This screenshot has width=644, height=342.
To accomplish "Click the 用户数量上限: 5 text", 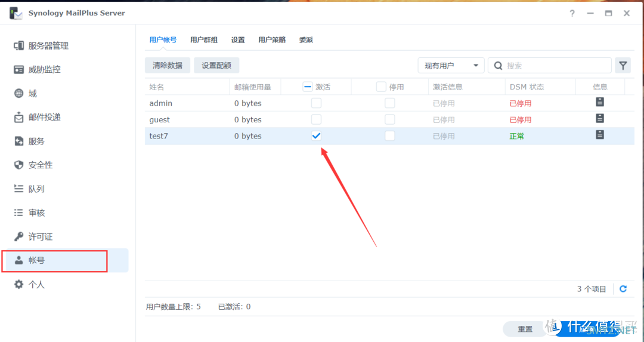I will tap(174, 307).
